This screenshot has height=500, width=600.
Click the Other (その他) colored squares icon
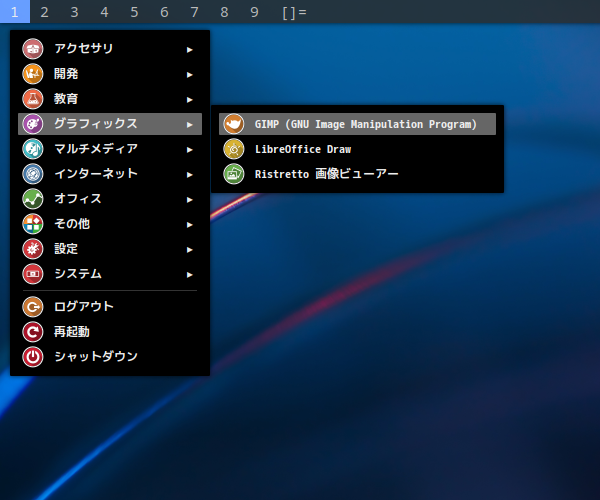pos(33,224)
